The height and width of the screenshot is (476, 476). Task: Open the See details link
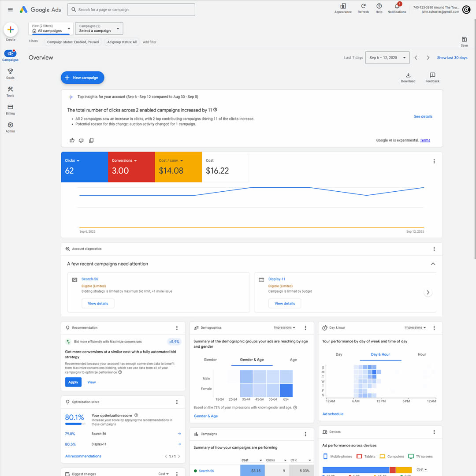coord(423,117)
